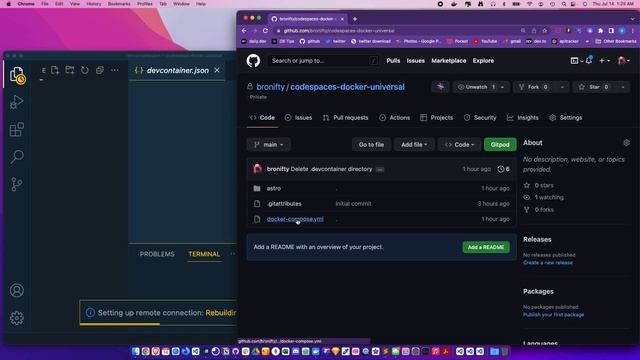Open Pulls in GitHub header
The image size is (640, 360).
coord(393,61)
